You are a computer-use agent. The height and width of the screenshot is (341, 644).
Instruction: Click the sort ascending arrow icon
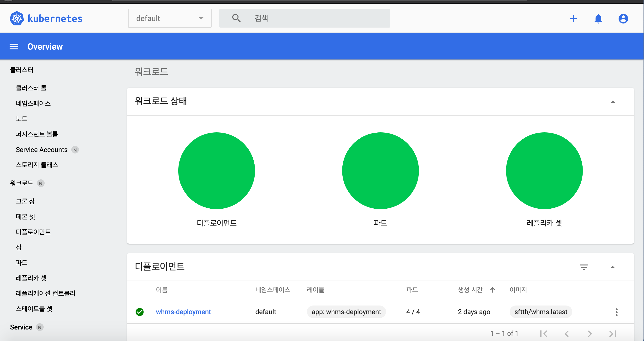[x=492, y=290]
